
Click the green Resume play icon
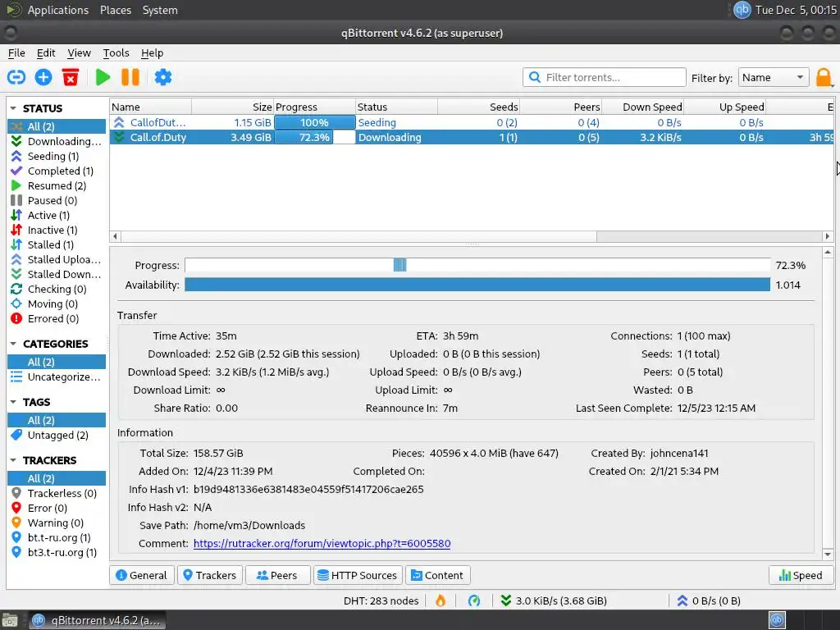pyautogui.click(x=103, y=77)
